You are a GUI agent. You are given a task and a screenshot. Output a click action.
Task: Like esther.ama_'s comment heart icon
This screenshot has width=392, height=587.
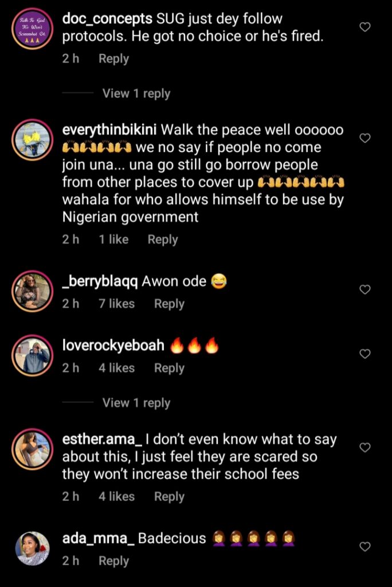coord(364,447)
